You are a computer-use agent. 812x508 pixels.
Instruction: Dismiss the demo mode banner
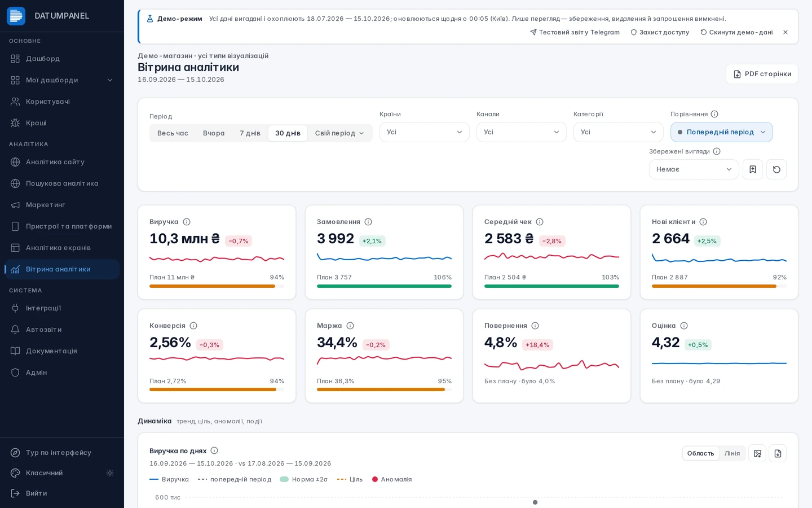click(x=785, y=32)
